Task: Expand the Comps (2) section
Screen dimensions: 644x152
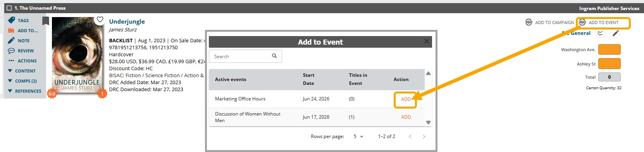Action: [22, 81]
